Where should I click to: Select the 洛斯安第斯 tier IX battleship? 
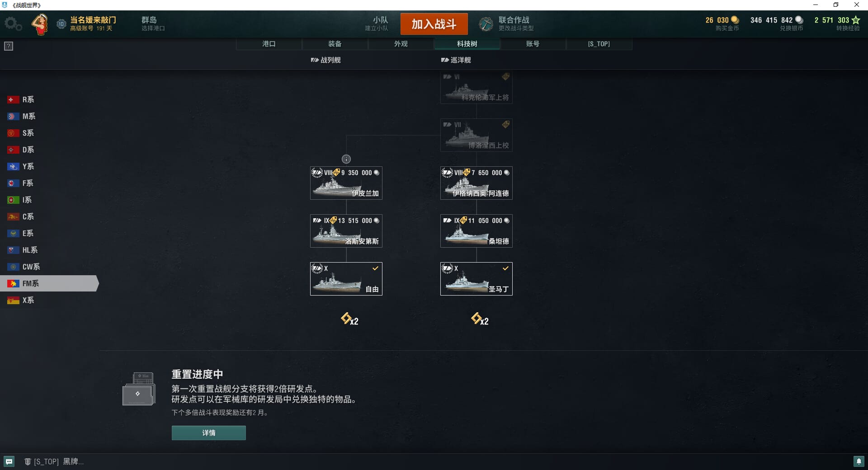pyautogui.click(x=346, y=231)
